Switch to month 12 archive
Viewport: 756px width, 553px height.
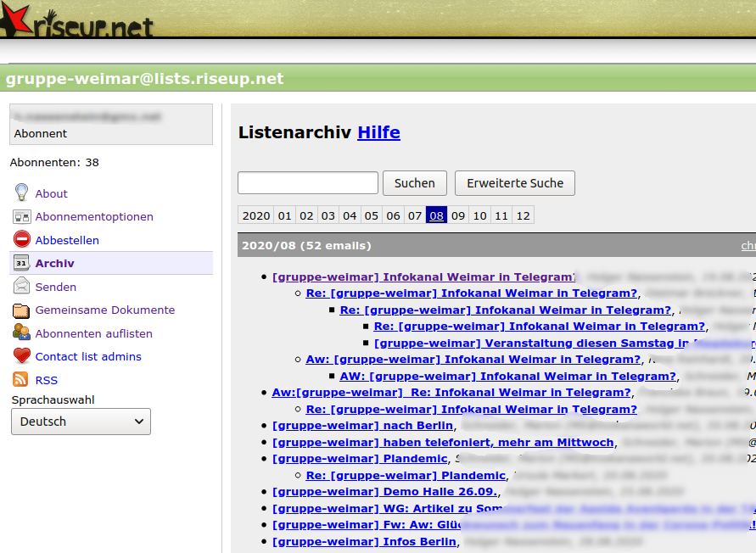524,215
